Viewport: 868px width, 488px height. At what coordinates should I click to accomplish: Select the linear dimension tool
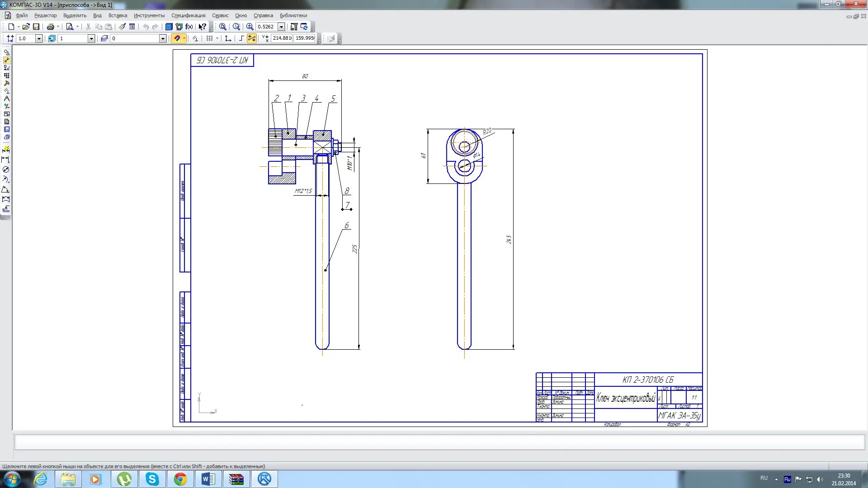tap(6, 160)
